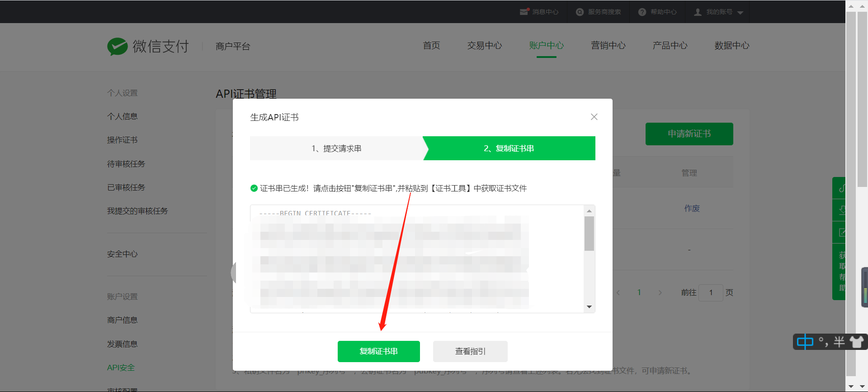
Task: Go to the next page arrow
Action: pos(660,293)
